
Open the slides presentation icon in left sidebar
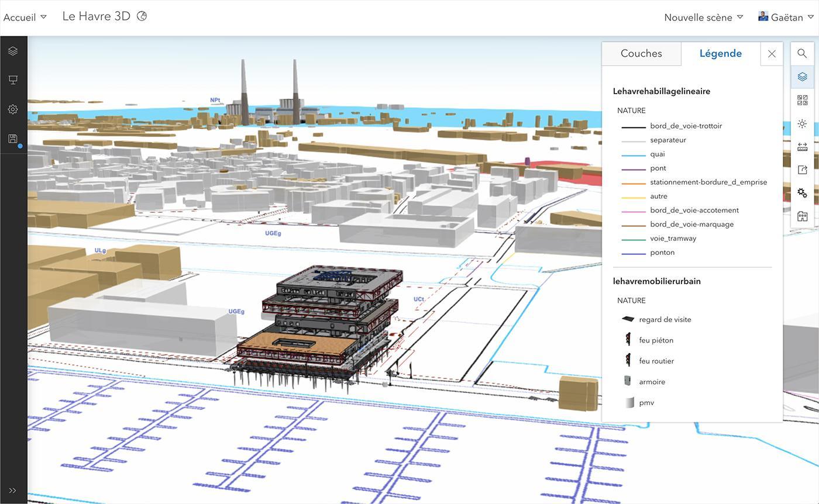(x=13, y=80)
